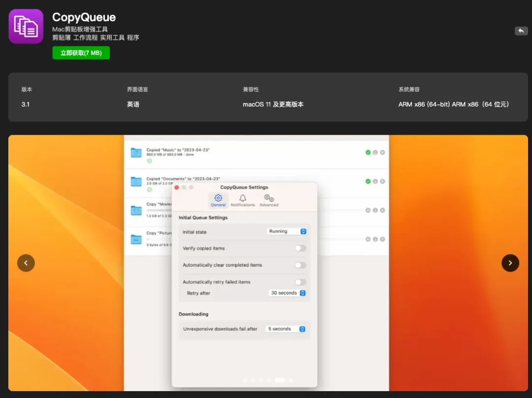Screen dimensions: 532x398
Task: Open the Initial state Running dropdown
Action: [x=287, y=231]
